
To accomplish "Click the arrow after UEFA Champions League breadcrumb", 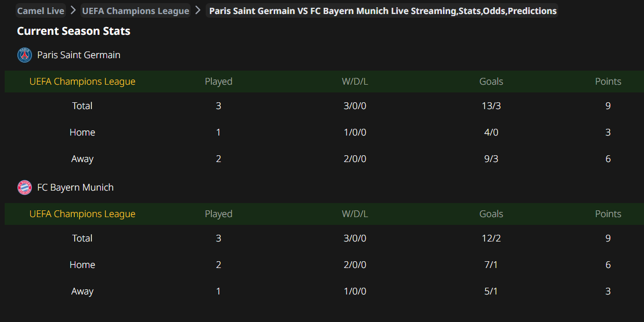I will click(x=198, y=10).
